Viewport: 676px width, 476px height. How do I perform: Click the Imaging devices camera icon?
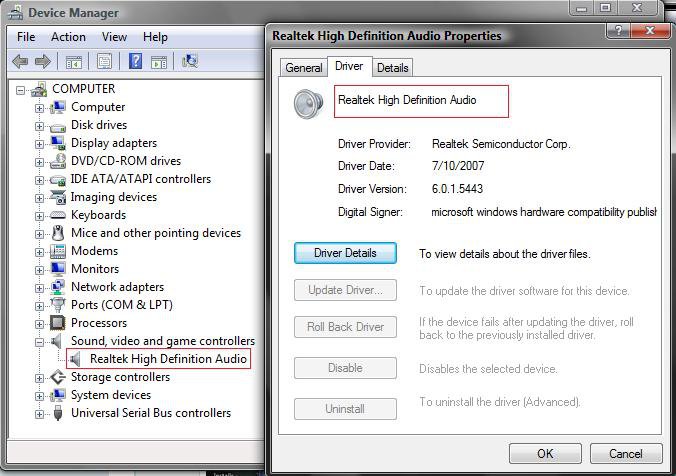(58, 197)
